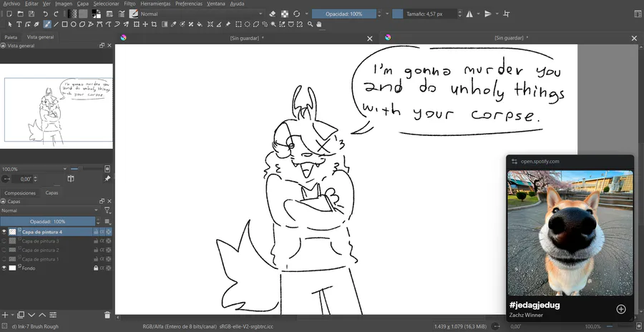Viewport: 644px width, 332px height.
Task: Duplicate layer icon in Capas footer
Action: (x=21, y=315)
